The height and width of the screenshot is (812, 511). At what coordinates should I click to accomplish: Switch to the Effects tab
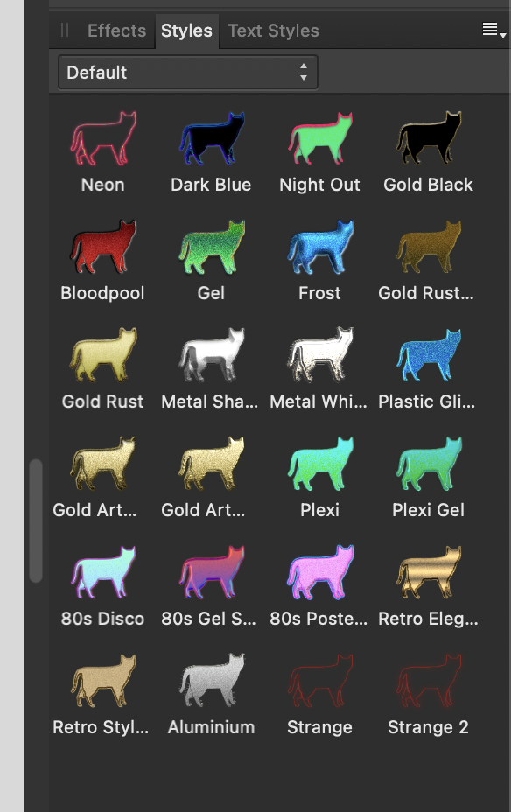pos(116,31)
